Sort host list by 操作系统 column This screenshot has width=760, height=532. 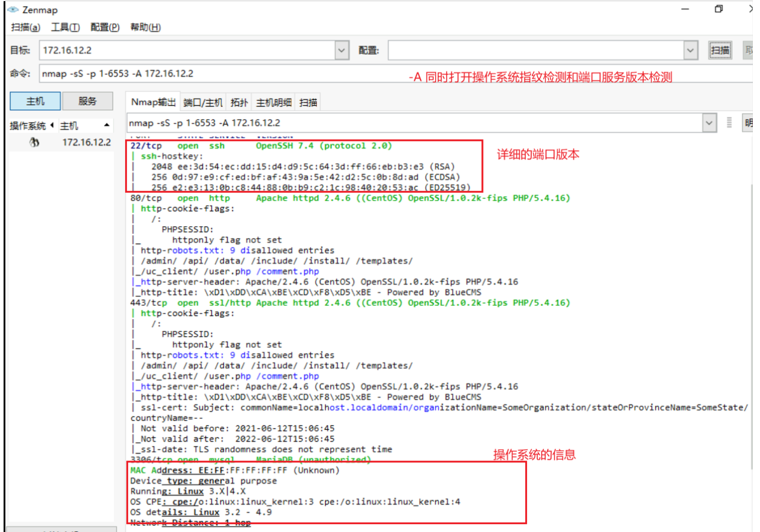[27, 126]
